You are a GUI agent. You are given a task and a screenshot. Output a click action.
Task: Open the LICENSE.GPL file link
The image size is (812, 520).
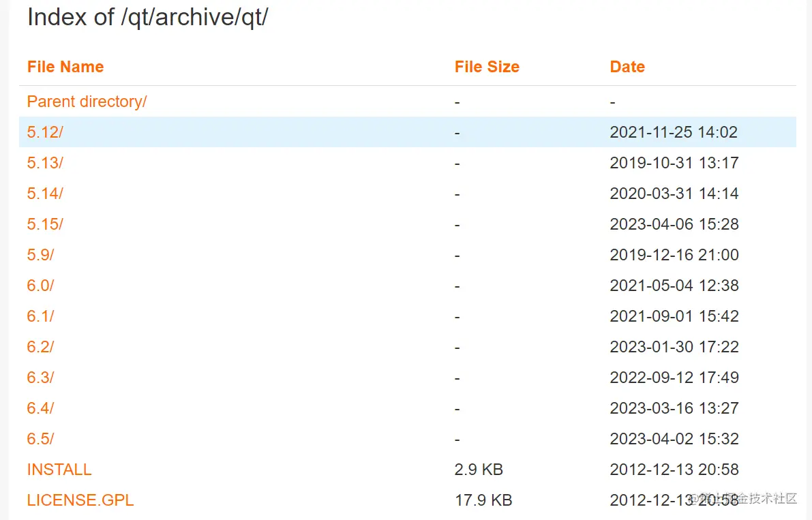click(80, 500)
